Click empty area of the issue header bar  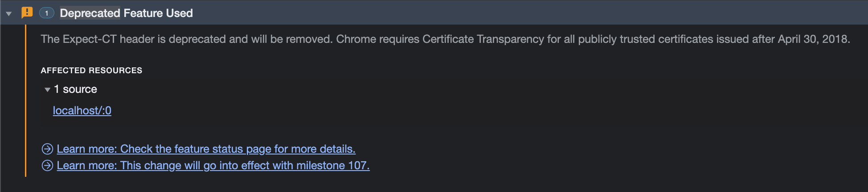(x=530, y=13)
